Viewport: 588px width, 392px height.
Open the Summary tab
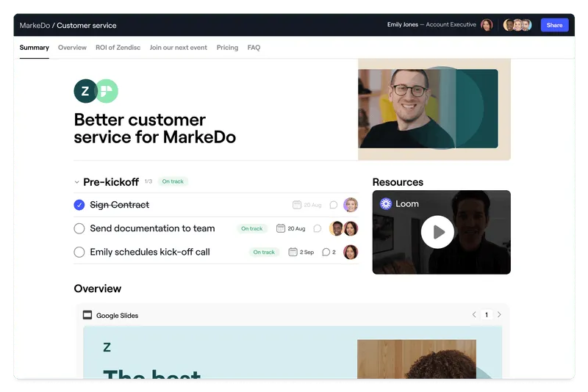(x=34, y=48)
